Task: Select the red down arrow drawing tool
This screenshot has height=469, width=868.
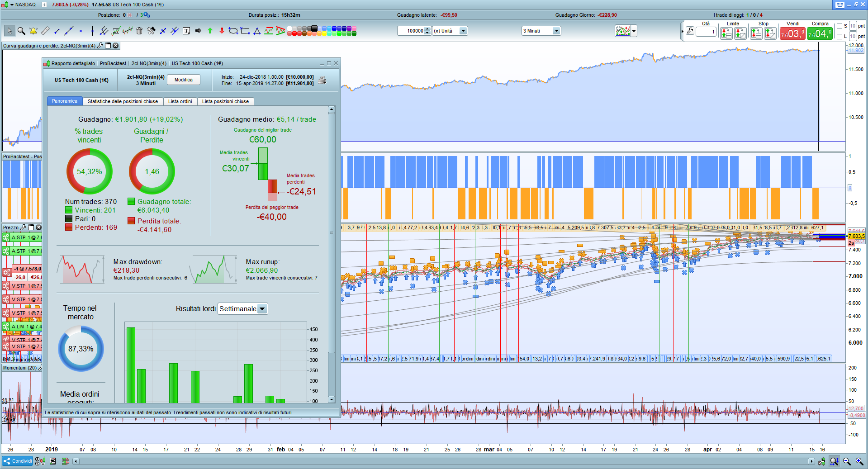Action: 222,31
